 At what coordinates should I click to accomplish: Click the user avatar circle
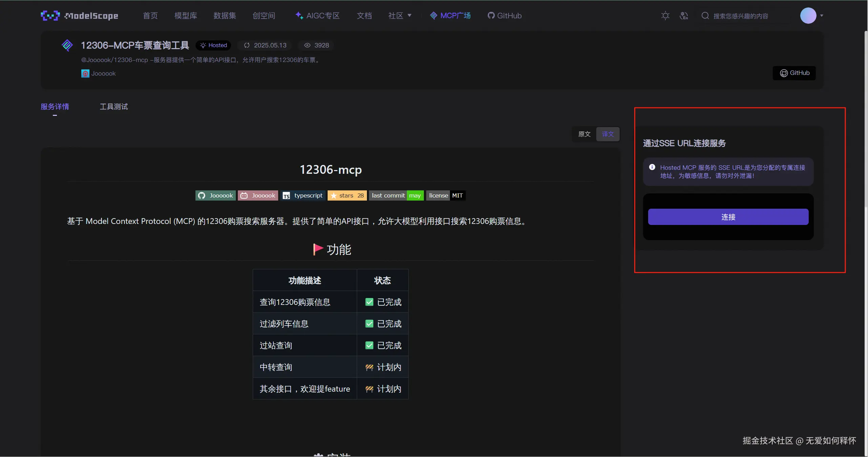point(808,16)
